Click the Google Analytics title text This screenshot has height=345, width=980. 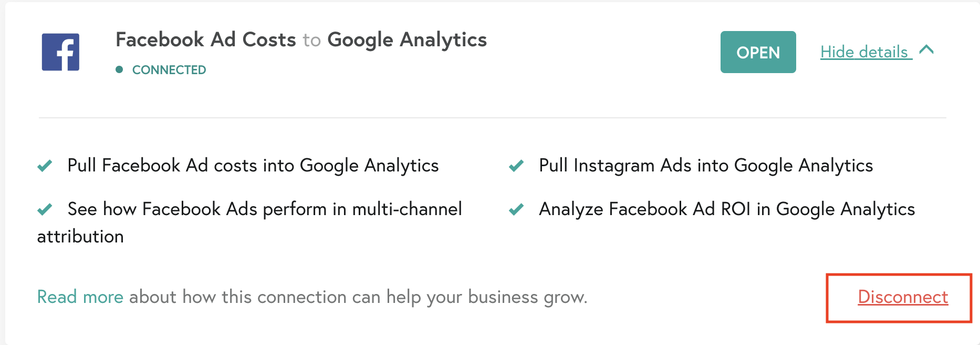(x=407, y=40)
